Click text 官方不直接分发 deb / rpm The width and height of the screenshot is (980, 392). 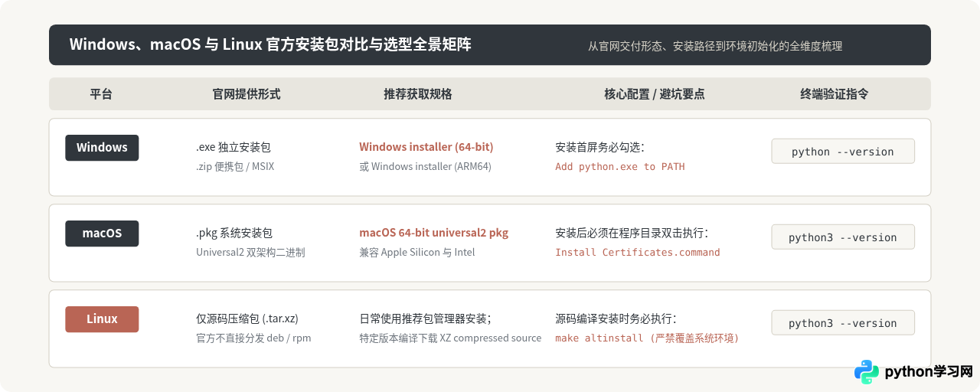pos(253,338)
